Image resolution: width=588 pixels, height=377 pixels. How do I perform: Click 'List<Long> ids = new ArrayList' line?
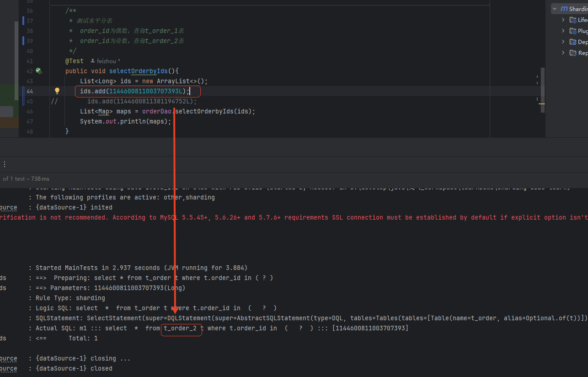pos(144,81)
